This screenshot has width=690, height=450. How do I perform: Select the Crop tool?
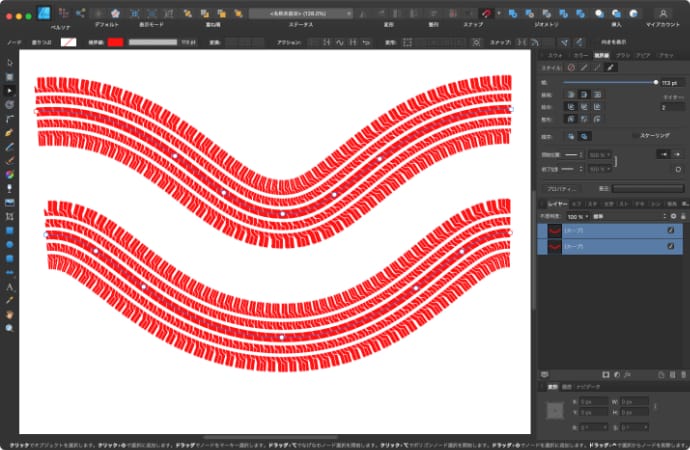[x=10, y=215]
